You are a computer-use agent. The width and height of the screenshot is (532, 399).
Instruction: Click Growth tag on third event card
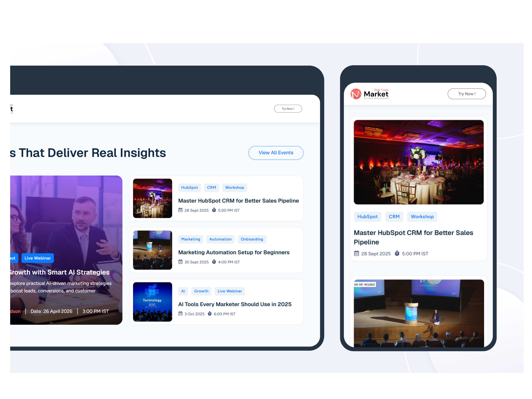point(201,291)
